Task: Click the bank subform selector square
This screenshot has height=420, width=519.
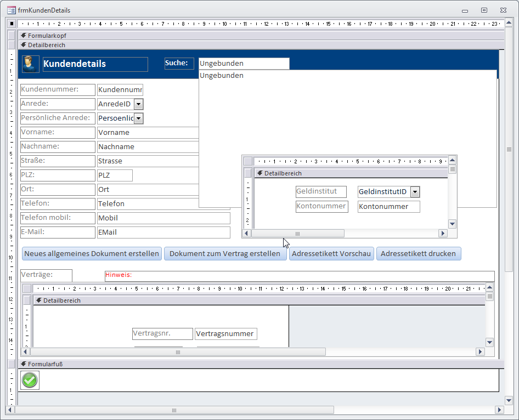Action: tap(248, 161)
